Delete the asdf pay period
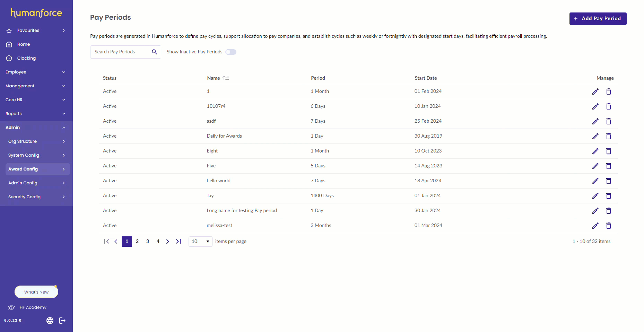 pyautogui.click(x=608, y=121)
